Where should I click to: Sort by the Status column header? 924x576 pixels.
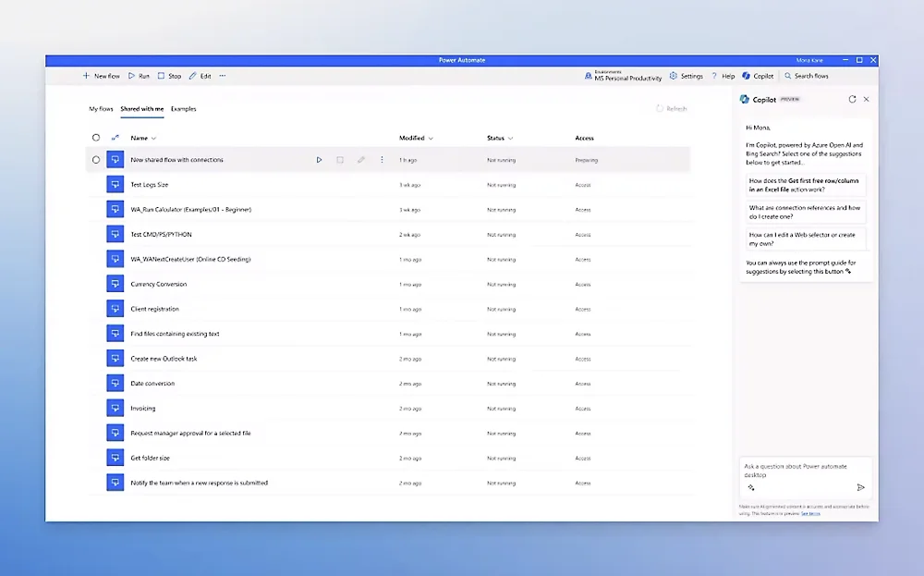pyautogui.click(x=500, y=138)
